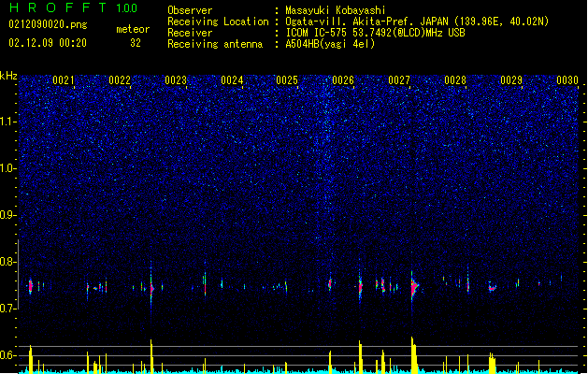
Task: Pick the 0.7 frequency axis label
Action: [x=8, y=309]
